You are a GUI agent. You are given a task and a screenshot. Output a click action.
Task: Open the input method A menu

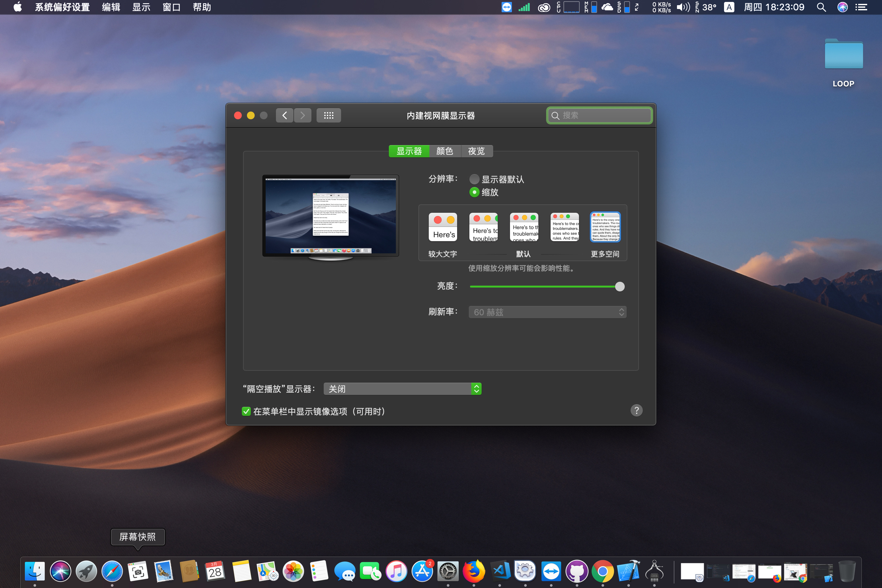click(729, 7)
